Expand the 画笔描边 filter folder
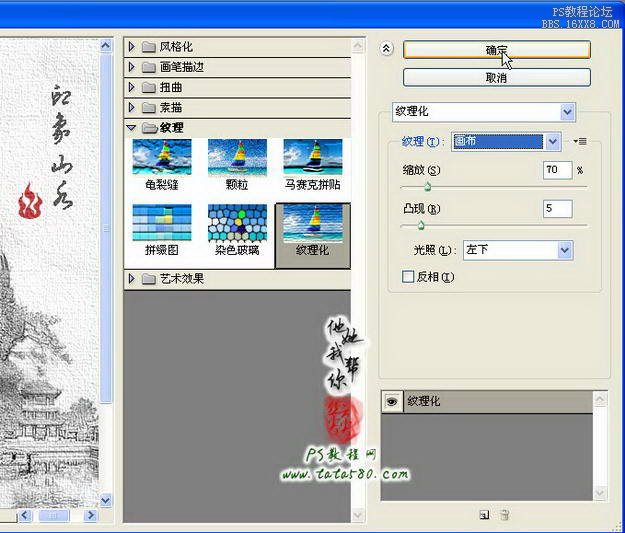The image size is (625, 533). point(131,67)
